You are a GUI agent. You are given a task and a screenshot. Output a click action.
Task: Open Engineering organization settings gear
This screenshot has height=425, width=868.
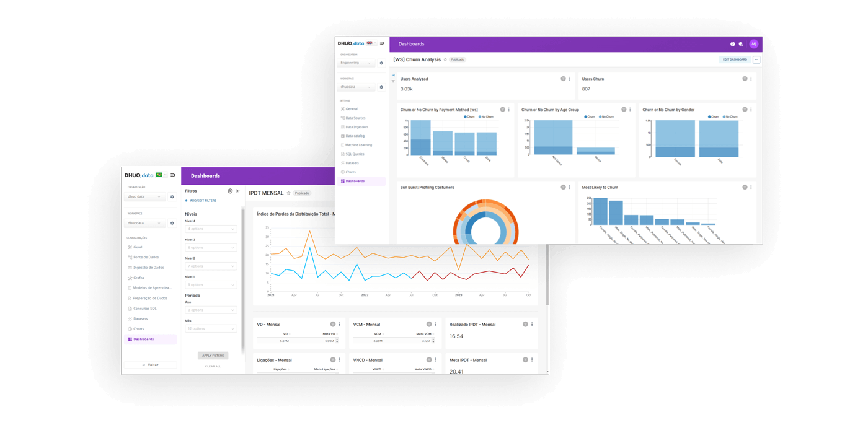[x=381, y=63]
